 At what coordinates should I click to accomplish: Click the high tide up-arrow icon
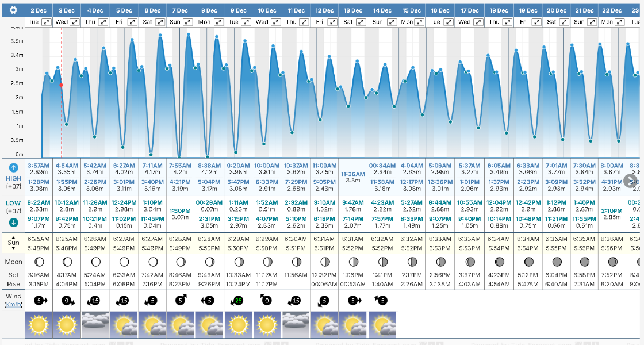point(14,168)
